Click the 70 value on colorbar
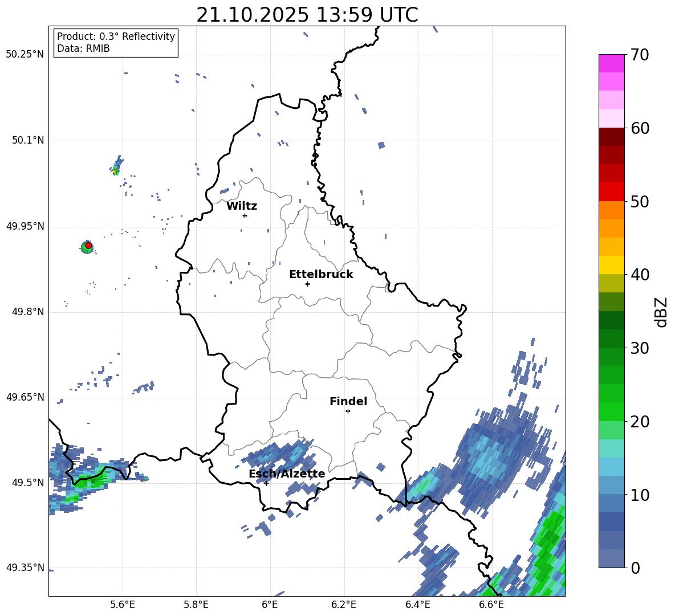This screenshot has height=616, width=675. pos(640,55)
